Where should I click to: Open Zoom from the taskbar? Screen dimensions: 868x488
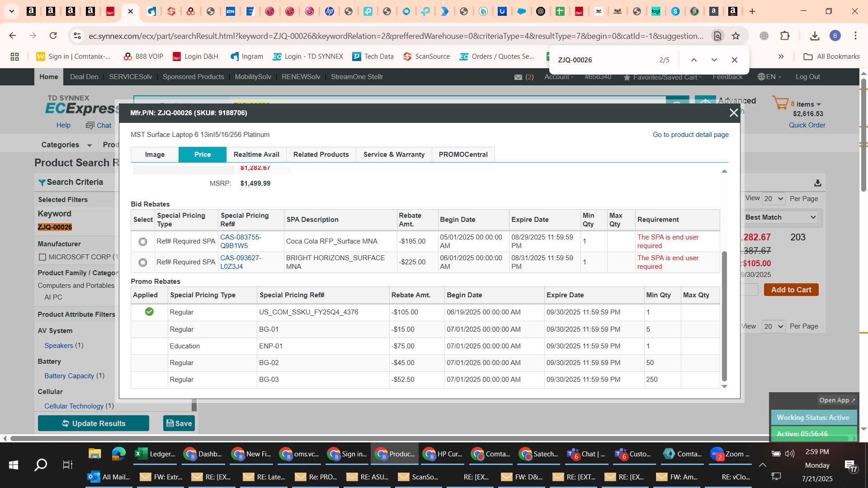click(x=730, y=454)
